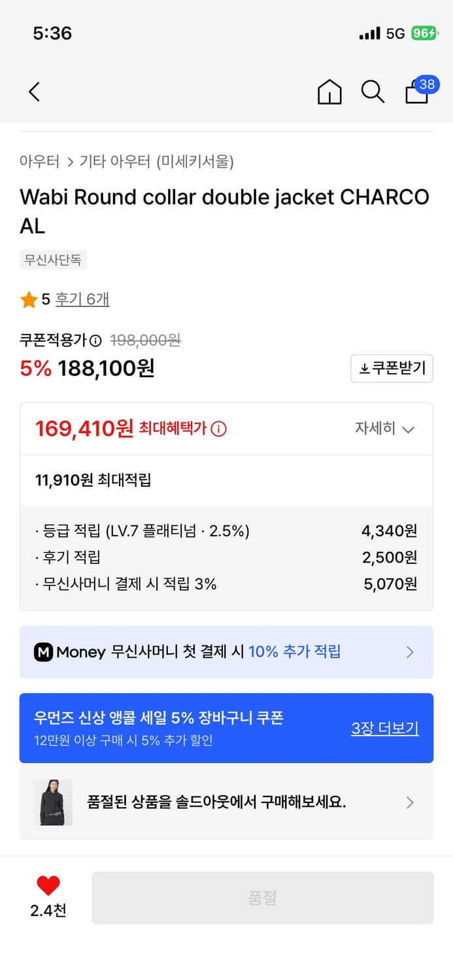The width and height of the screenshot is (453, 980).
Task: Show more coupons via 3장 더보기
Action: pyautogui.click(x=384, y=728)
